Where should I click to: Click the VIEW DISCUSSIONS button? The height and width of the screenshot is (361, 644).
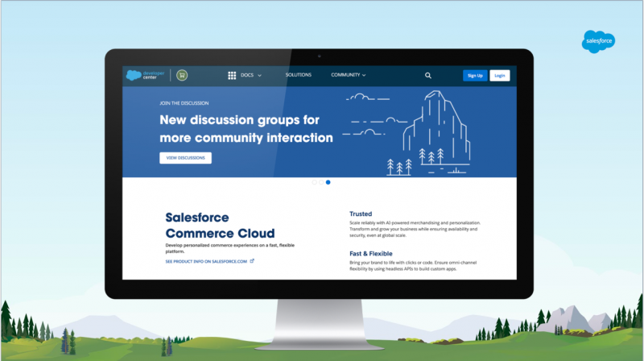point(186,158)
